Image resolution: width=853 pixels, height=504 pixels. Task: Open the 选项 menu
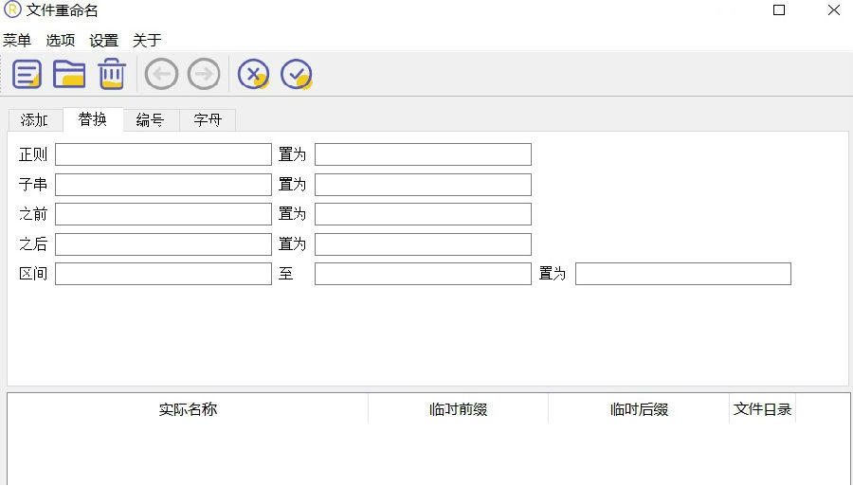pyautogui.click(x=61, y=41)
